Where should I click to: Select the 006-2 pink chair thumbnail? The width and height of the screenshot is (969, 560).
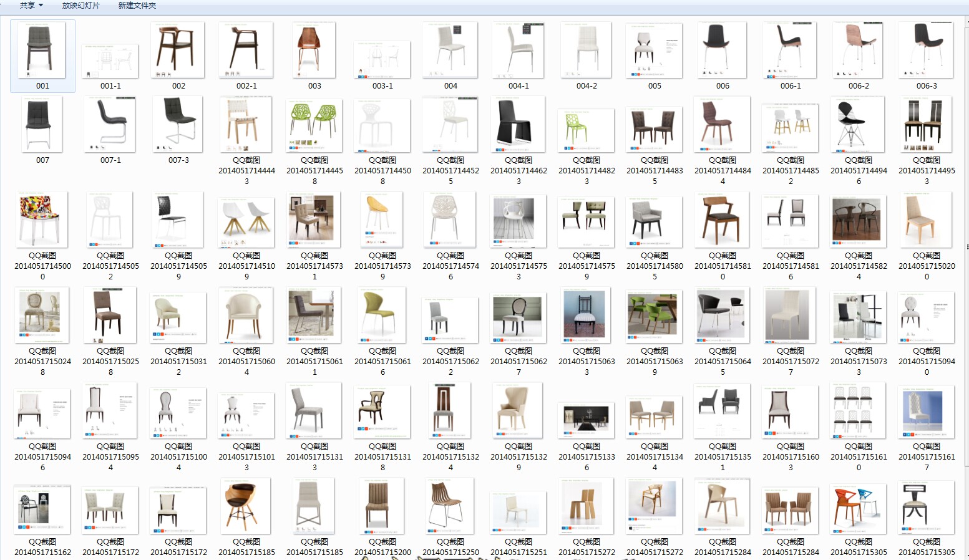click(859, 49)
